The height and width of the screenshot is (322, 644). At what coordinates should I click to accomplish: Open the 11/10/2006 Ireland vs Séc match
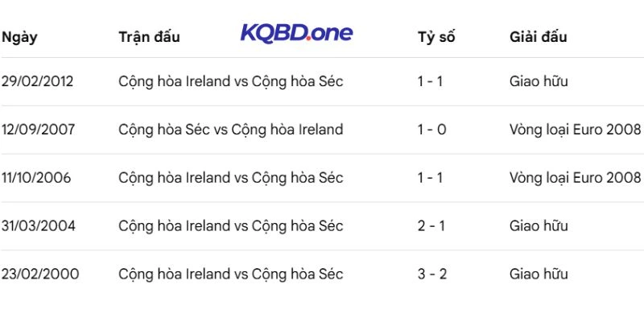pos(230,178)
